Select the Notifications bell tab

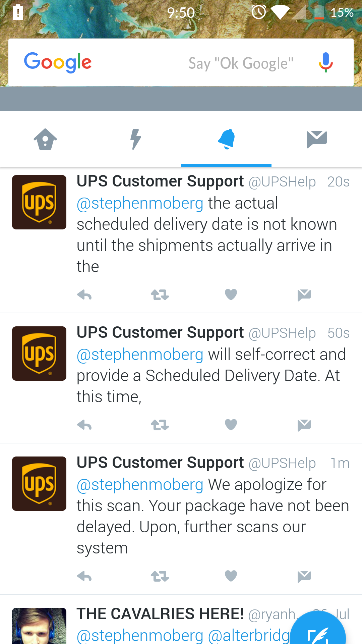coord(226,139)
